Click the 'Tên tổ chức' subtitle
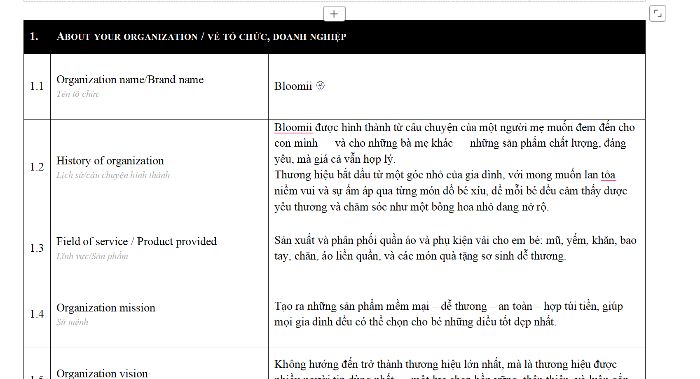700x379 pixels. (77, 94)
